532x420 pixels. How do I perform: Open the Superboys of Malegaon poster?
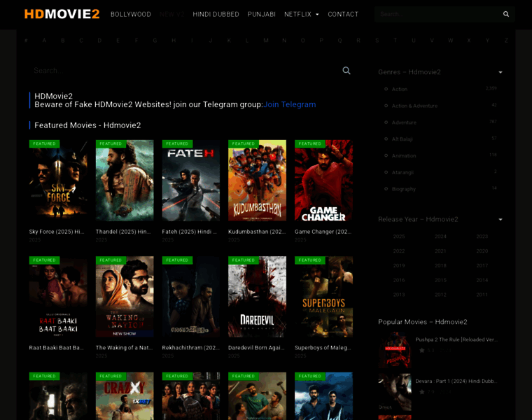click(x=323, y=297)
